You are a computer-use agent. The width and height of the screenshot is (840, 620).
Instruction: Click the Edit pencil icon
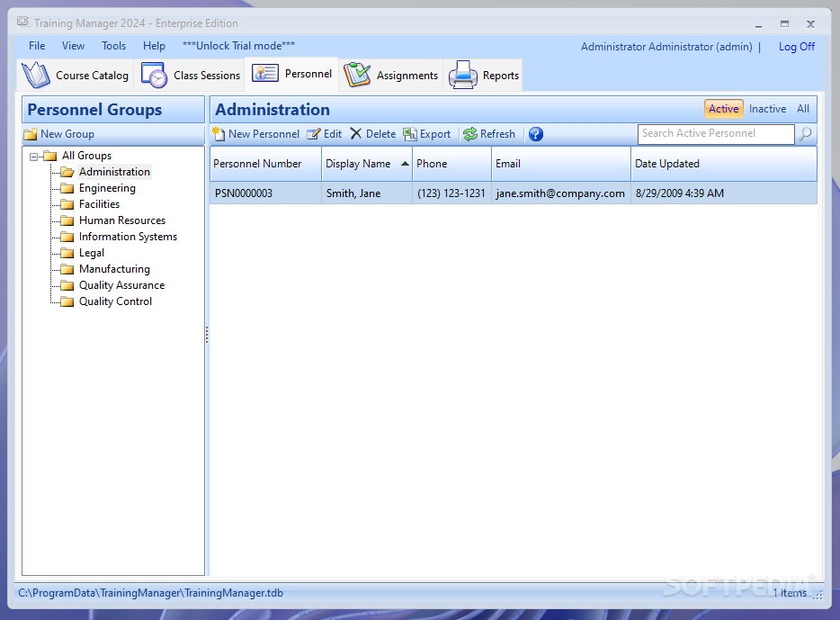[x=313, y=134]
